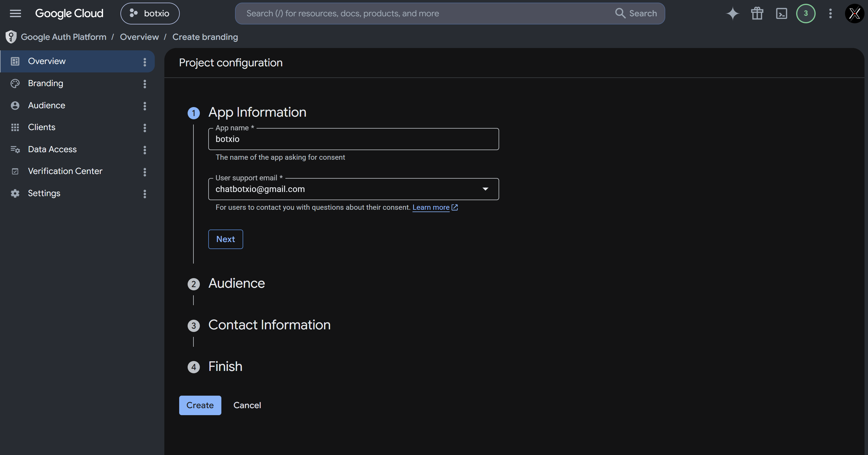
Task: Click 'The name of the app asking for consent' text
Action: [280, 157]
